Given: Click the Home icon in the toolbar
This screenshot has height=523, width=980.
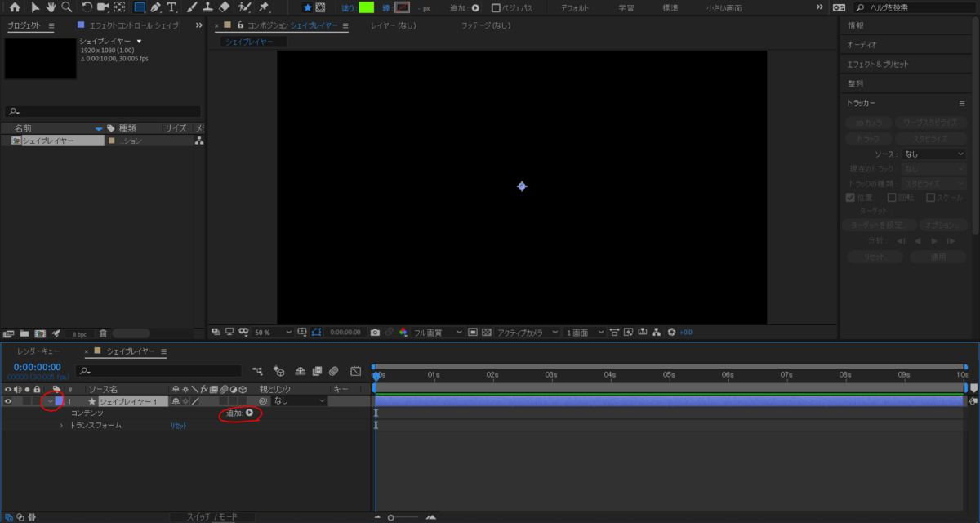Looking at the screenshot, I should pyautogui.click(x=15, y=7).
